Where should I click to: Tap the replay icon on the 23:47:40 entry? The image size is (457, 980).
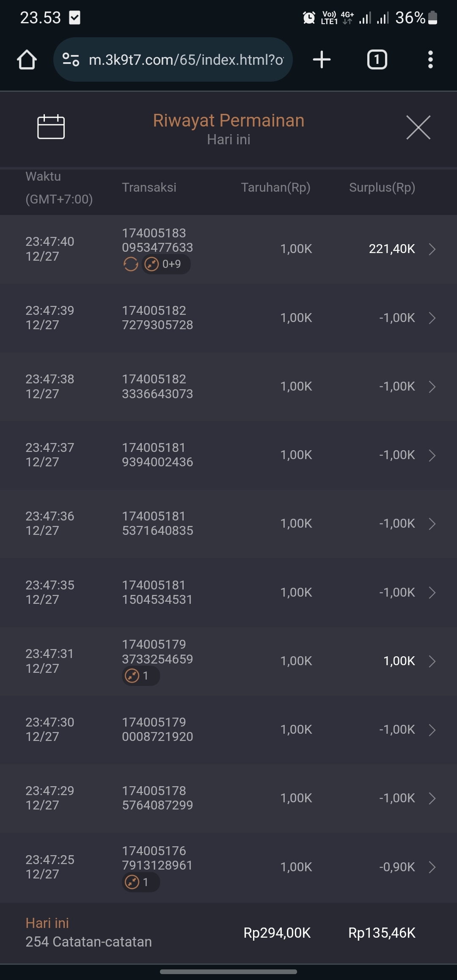tap(131, 264)
